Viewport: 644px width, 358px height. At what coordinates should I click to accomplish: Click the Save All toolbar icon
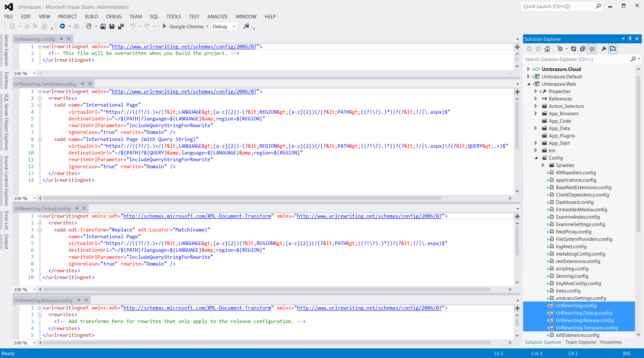[121, 26]
